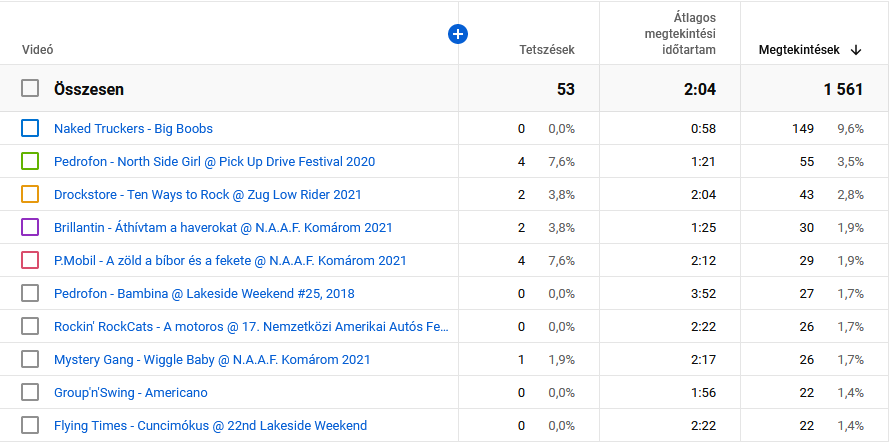This screenshot has width=889, height=442.
Task: Open Flying Times - Cuncimókus video link
Action: [210, 425]
